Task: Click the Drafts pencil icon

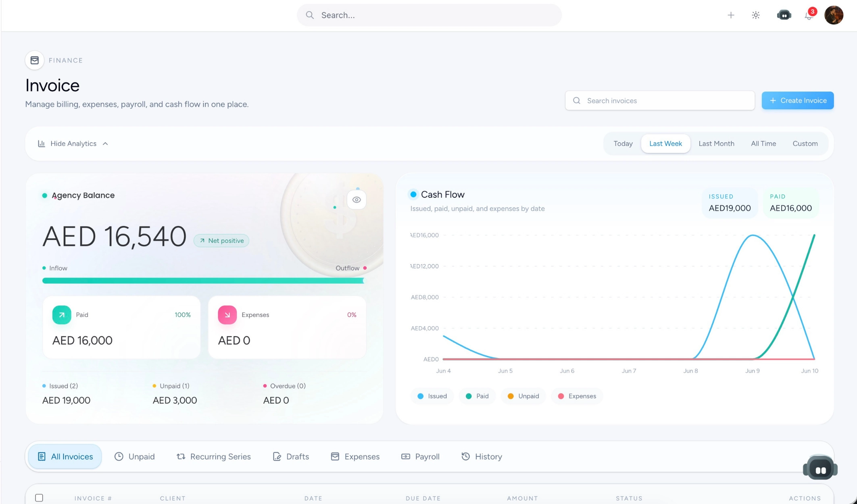Action: coord(277,456)
